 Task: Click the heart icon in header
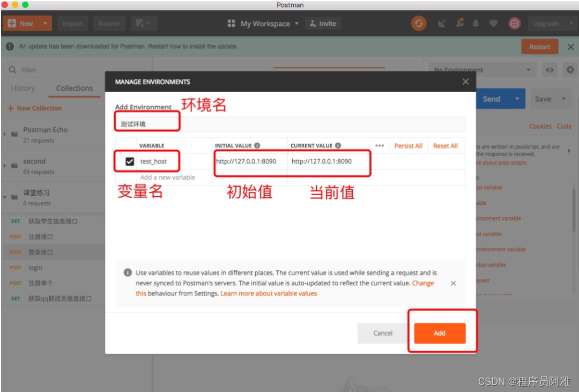click(493, 24)
